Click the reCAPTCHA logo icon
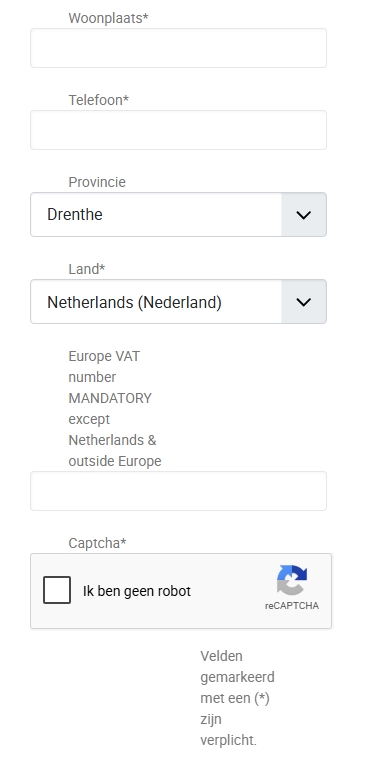 292,580
